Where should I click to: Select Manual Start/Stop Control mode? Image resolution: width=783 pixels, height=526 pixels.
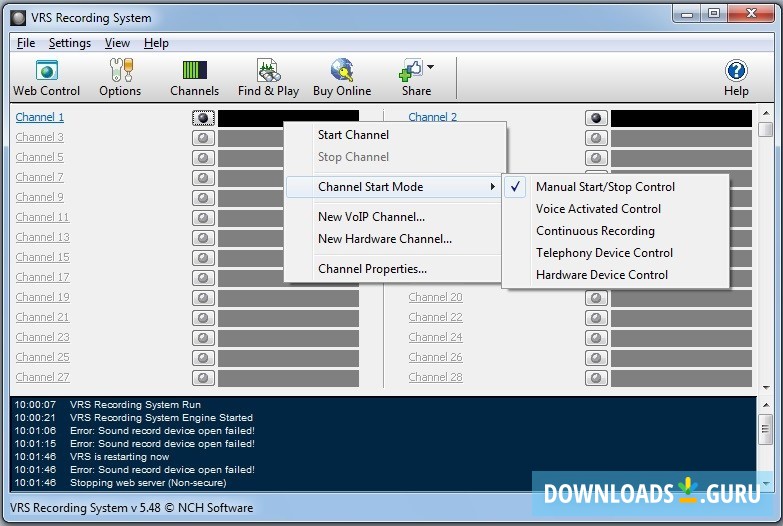click(x=615, y=187)
